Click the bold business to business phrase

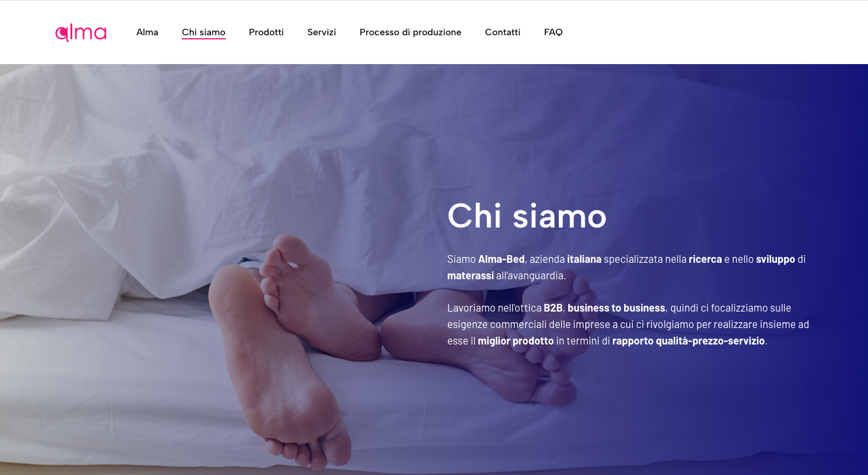pyautogui.click(x=616, y=308)
